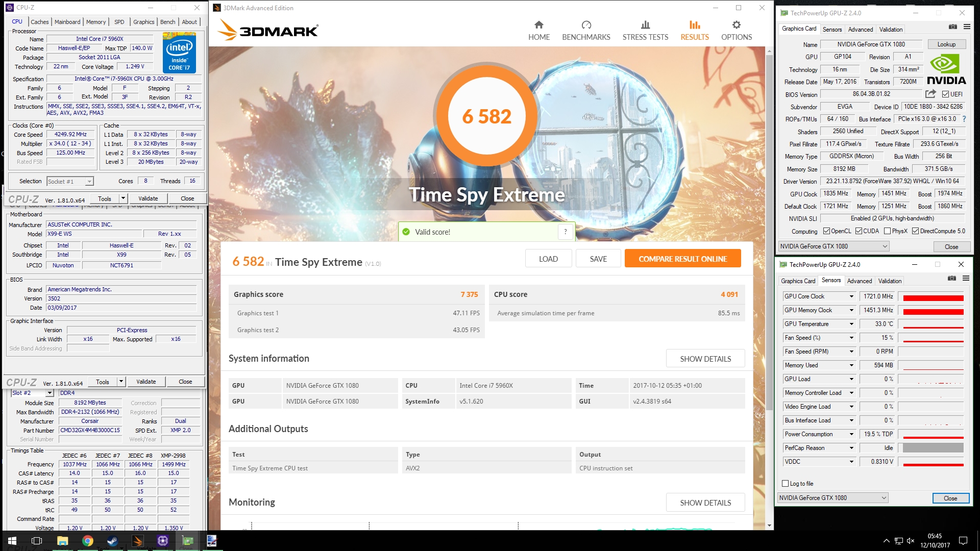The width and height of the screenshot is (980, 551).
Task: Expand the GPU Core Clock sensor dropdown
Action: [x=851, y=296]
